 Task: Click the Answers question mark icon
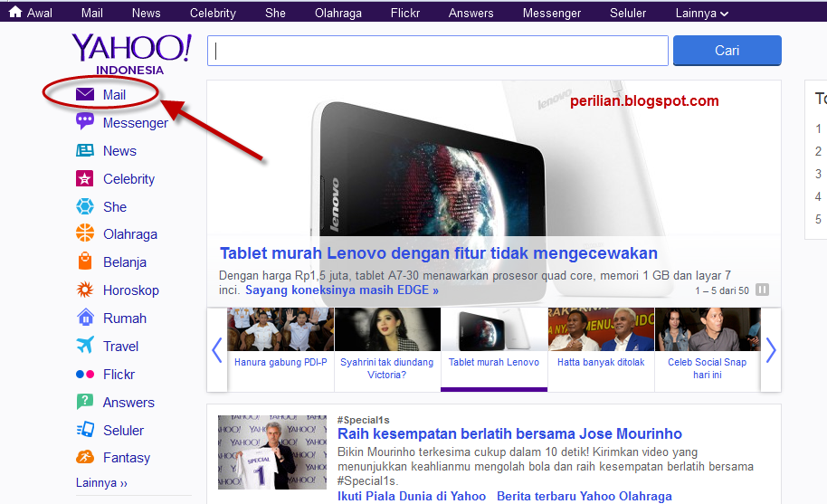click(85, 402)
